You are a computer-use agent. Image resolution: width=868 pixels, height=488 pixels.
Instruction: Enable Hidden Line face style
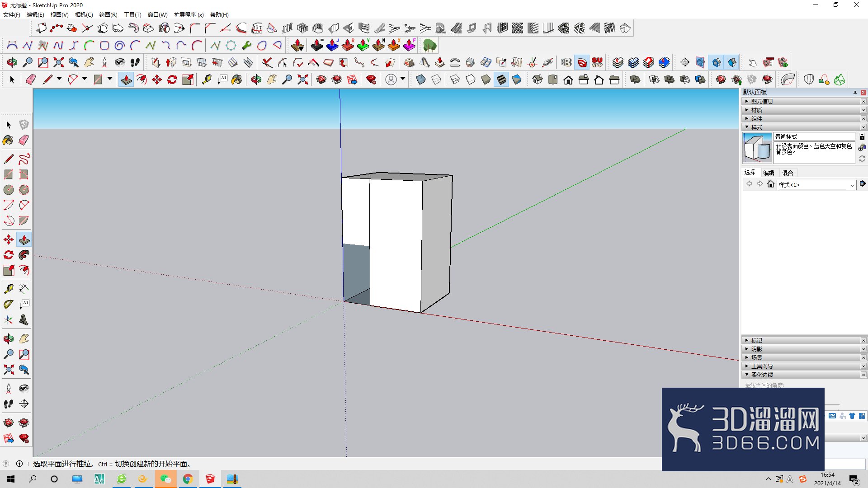[471, 80]
